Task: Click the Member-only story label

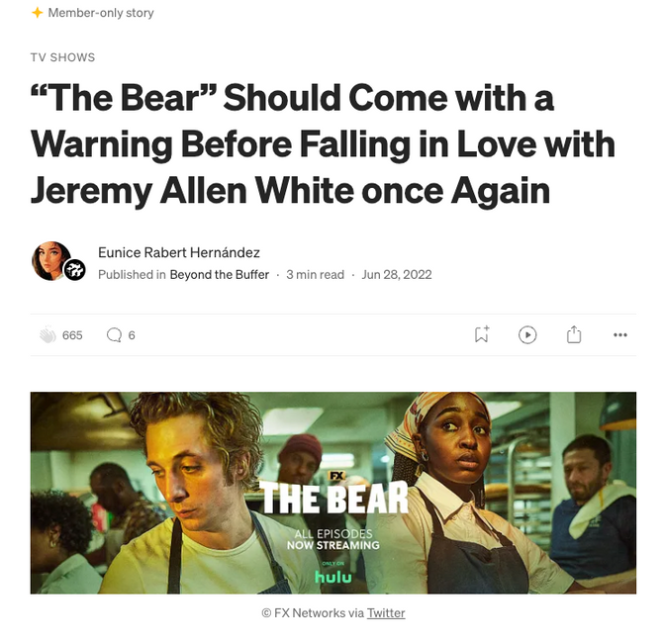Action: [x=101, y=13]
